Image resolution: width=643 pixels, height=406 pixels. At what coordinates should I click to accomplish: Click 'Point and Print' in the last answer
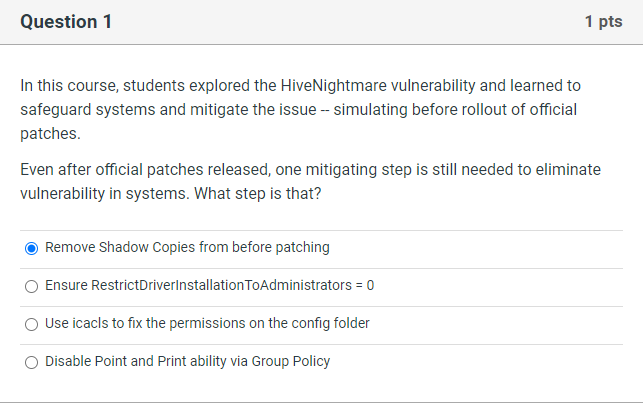tap(137, 362)
